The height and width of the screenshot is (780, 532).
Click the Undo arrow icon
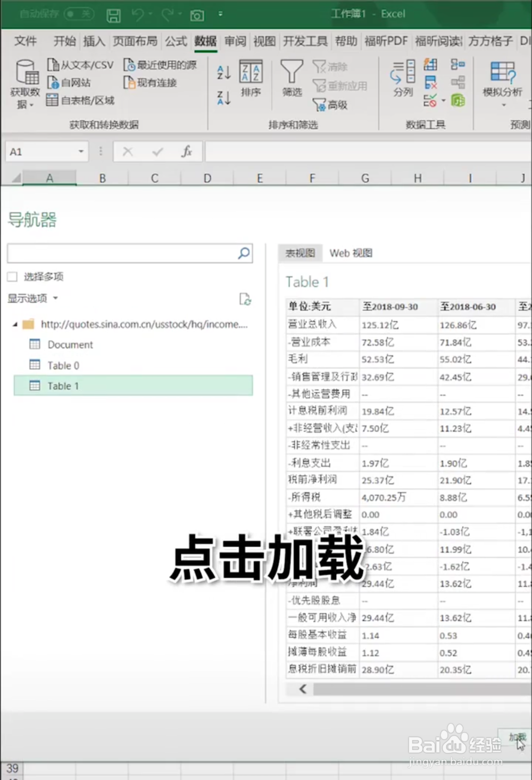click(138, 14)
